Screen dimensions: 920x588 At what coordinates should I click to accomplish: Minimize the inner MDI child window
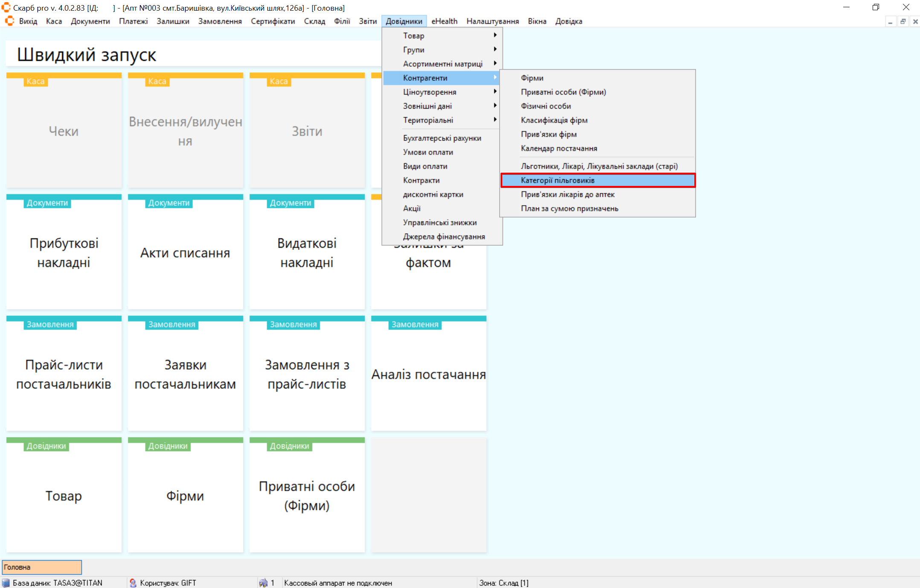tap(890, 21)
